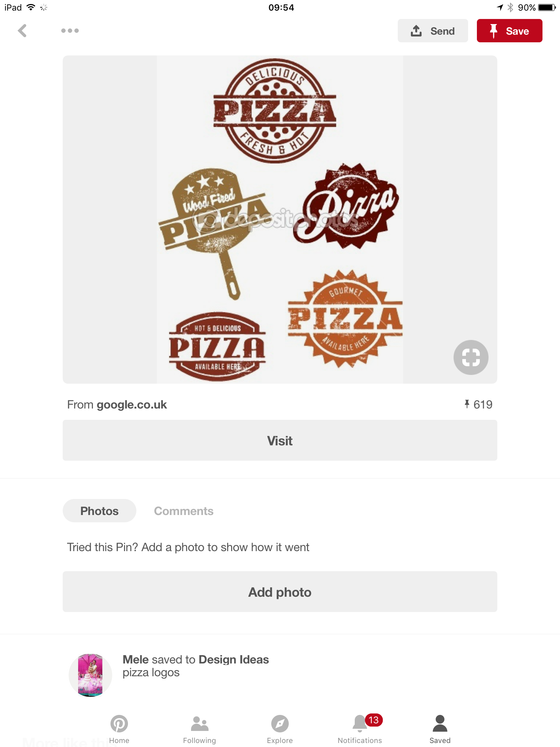The height and width of the screenshot is (747, 560).
Task: Save this pin with Save button
Action: [x=509, y=31]
